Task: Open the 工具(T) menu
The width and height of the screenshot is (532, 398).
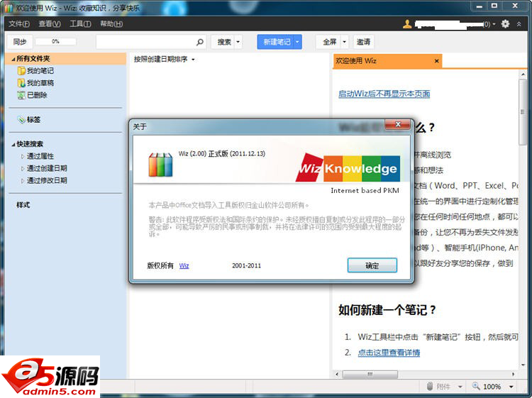Action: (x=80, y=23)
